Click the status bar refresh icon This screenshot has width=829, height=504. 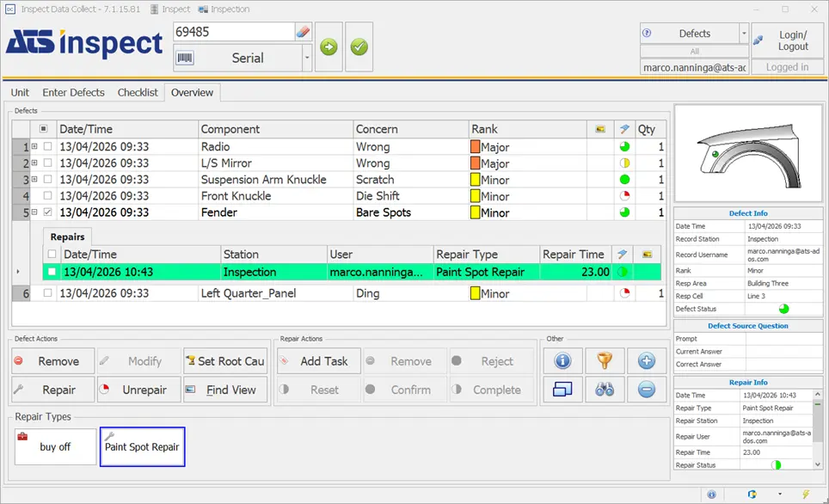point(752,495)
